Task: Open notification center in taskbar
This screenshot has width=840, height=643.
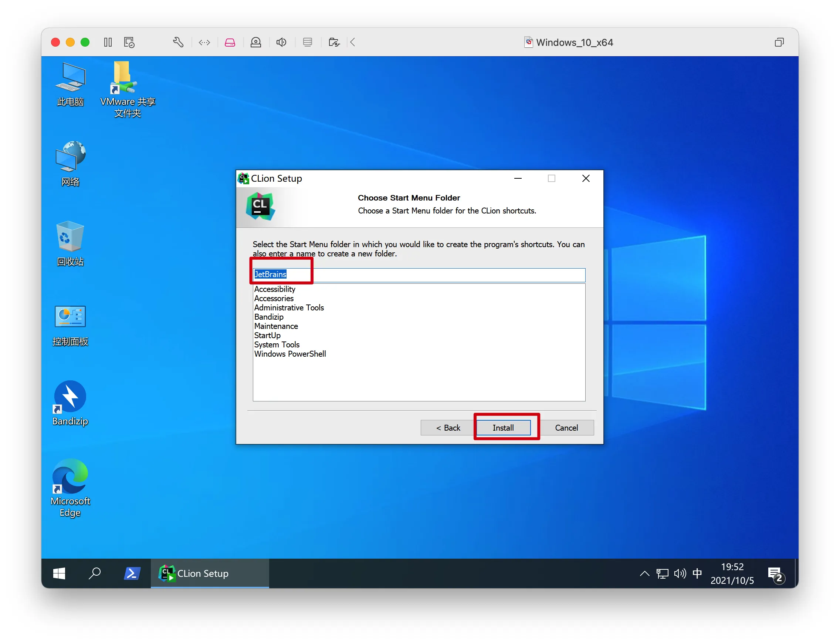Action: [x=775, y=574]
